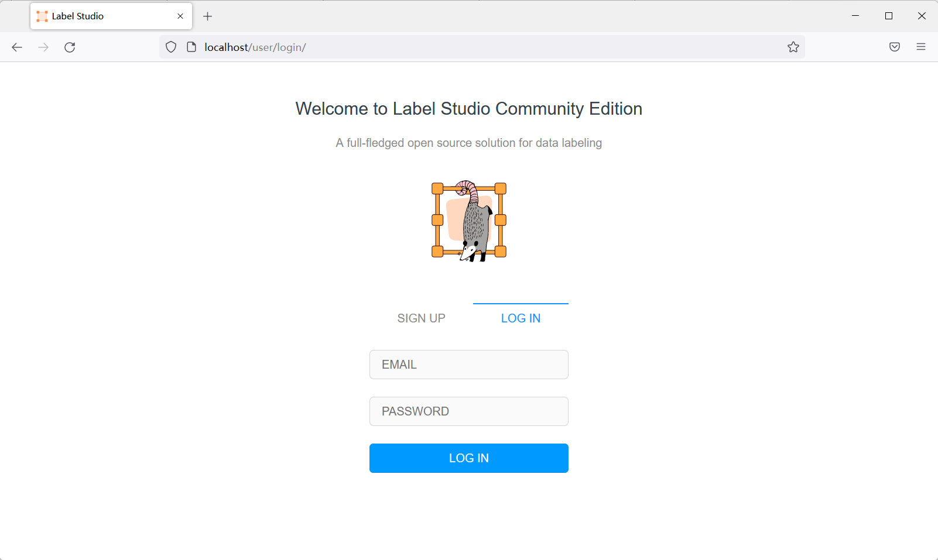This screenshot has height=560, width=938.
Task: Close the browser window
Action: click(x=922, y=16)
